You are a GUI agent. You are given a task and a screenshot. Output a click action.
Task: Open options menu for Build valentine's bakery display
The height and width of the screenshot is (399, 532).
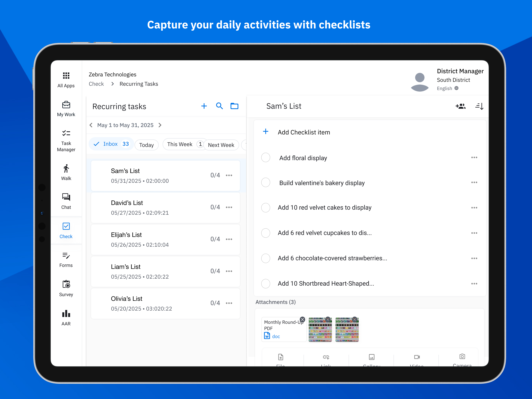(474, 182)
